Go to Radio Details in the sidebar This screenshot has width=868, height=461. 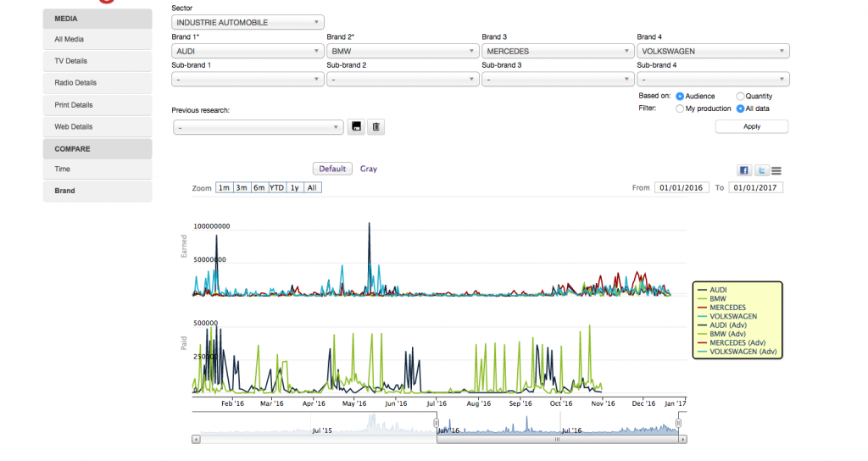tap(97, 83)
